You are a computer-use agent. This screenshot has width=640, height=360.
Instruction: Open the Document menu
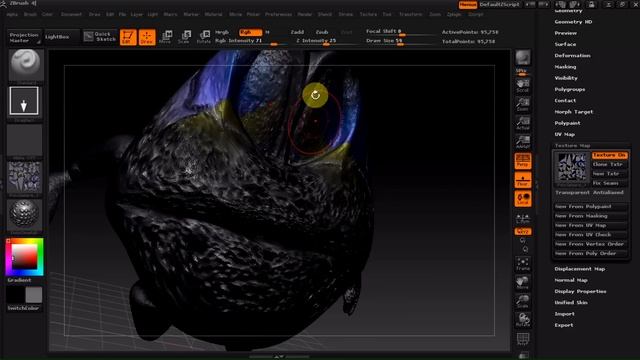[71, 14]
